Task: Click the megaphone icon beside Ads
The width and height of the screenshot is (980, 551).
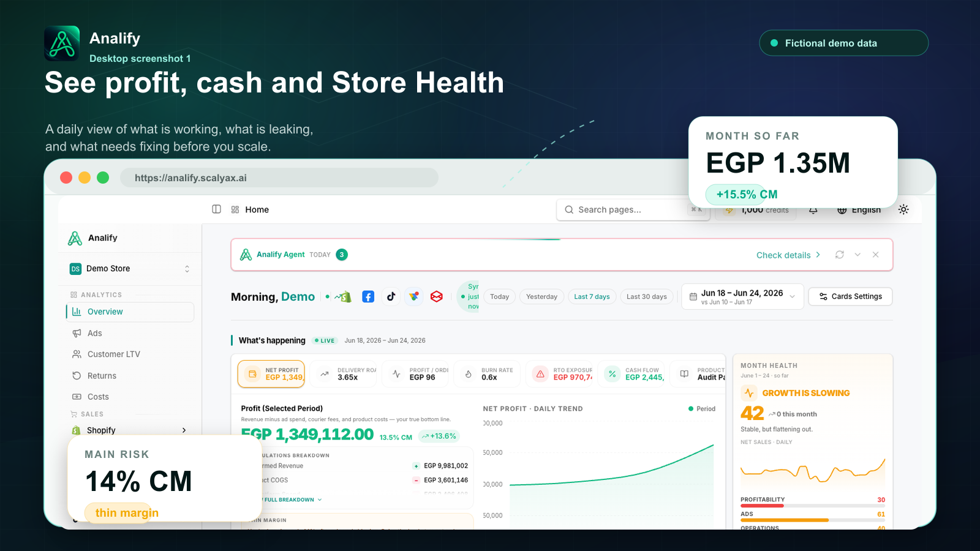Action: pos(77,333)
